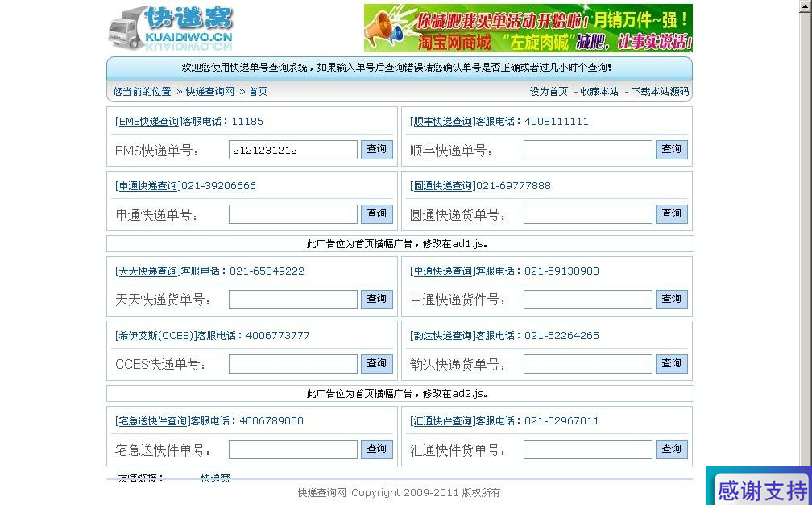
Task: Click 查询 for the 天天 tracking number
Action: (x=377, y=299)
